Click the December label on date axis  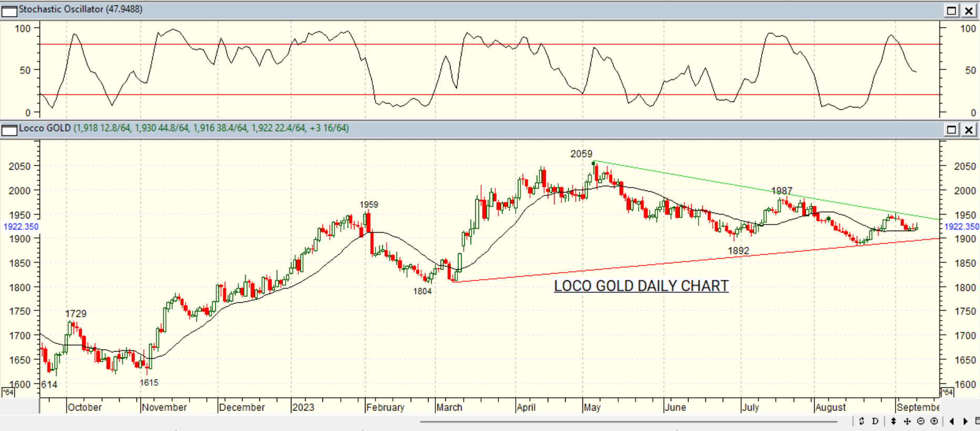point(242,407)
